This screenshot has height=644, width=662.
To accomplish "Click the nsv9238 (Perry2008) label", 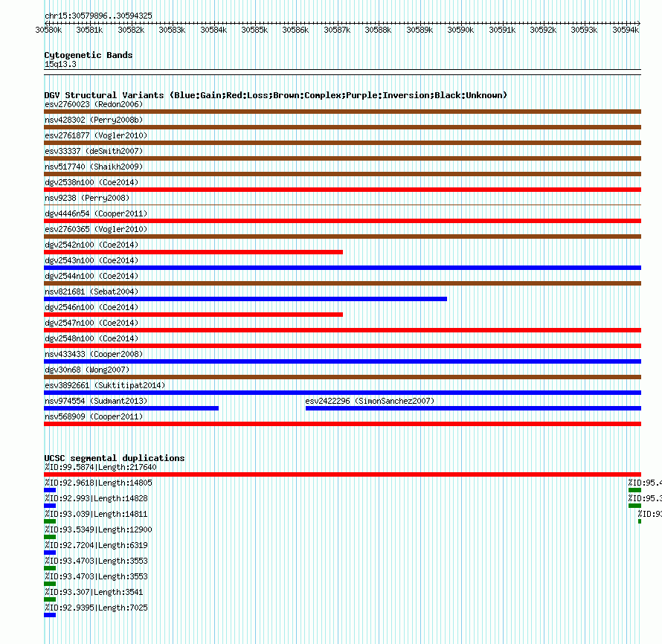I will point(87,198).
